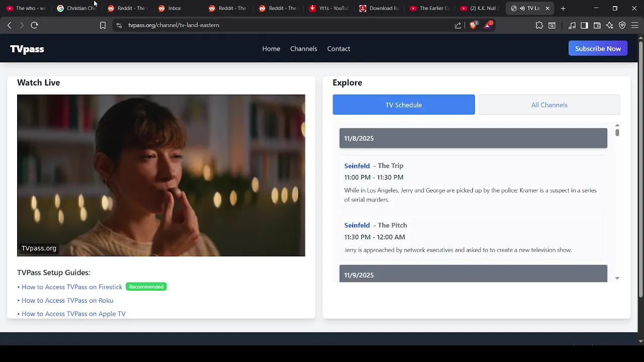Image resolution: width=644 pixels, height=362 pixels.
Task: Click the forward navigation arrow
Action: pyautogui.click(x=22, y=25)
